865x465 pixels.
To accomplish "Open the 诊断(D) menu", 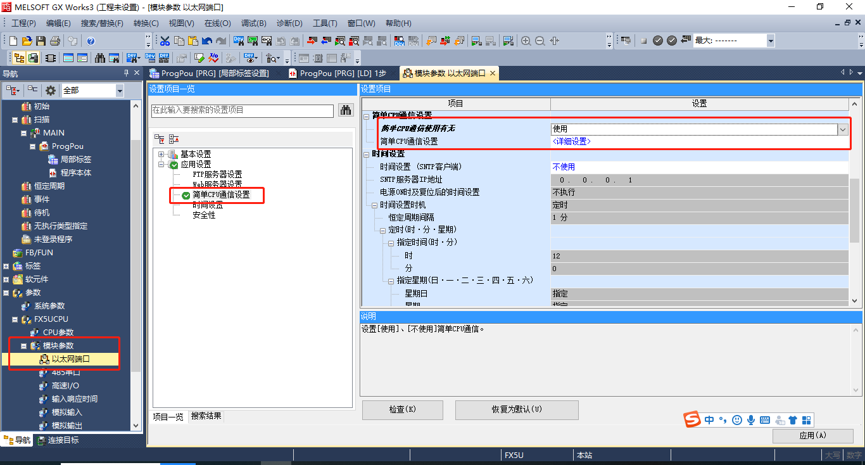I will click(289, 23).
